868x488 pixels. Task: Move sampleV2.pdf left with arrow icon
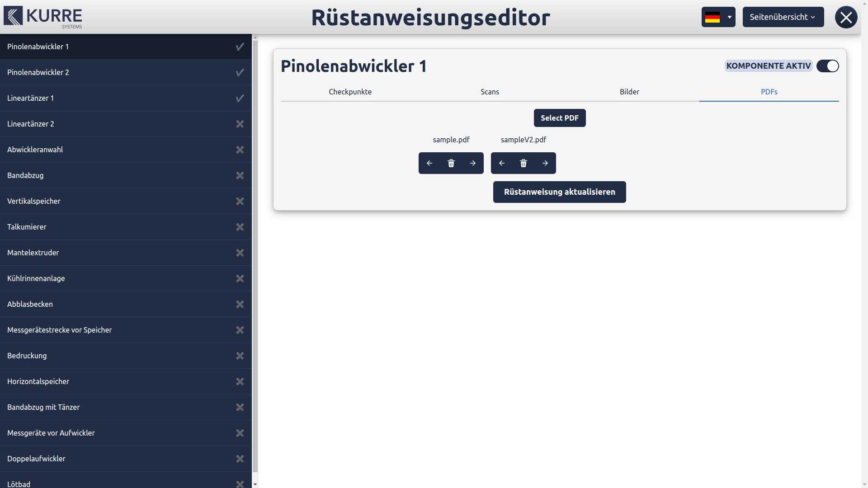tap(502, 163)
